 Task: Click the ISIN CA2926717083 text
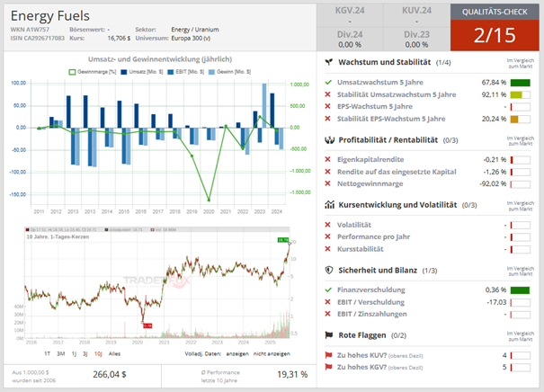[x=38, y=38]
